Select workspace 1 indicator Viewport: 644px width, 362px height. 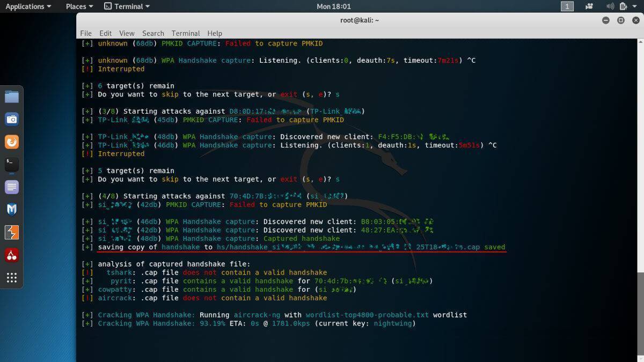[567, 6]
